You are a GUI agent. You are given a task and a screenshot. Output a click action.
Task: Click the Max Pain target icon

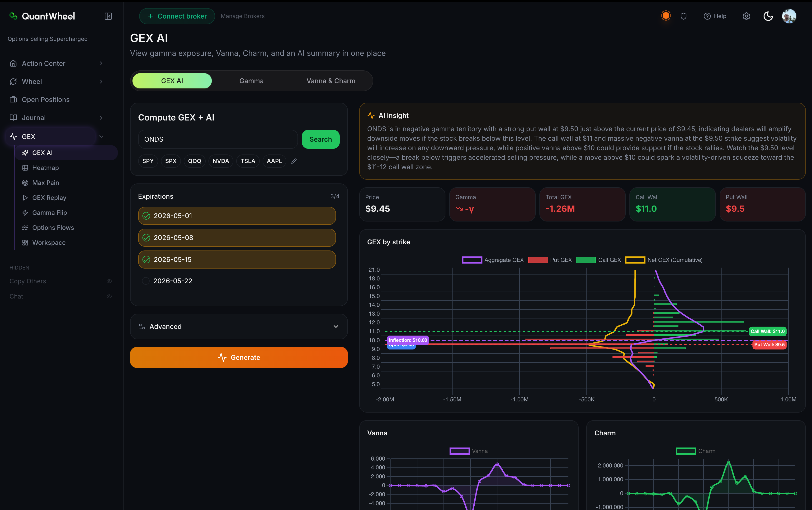[25, 183]
